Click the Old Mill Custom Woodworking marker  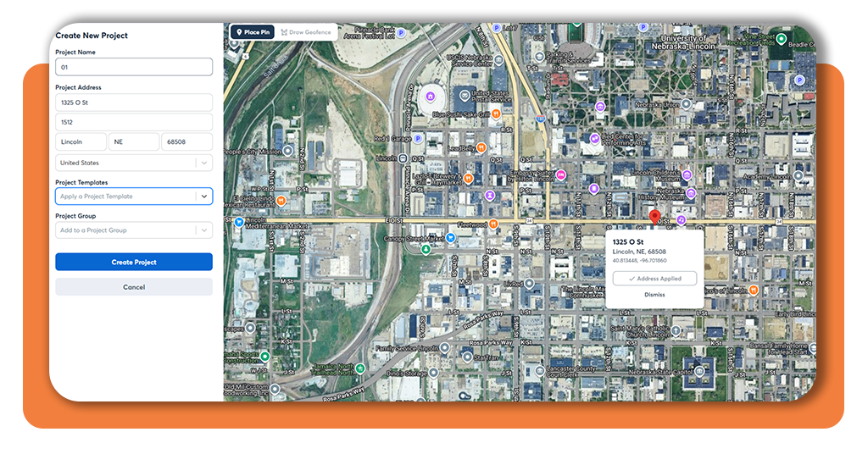coord(275,390)
